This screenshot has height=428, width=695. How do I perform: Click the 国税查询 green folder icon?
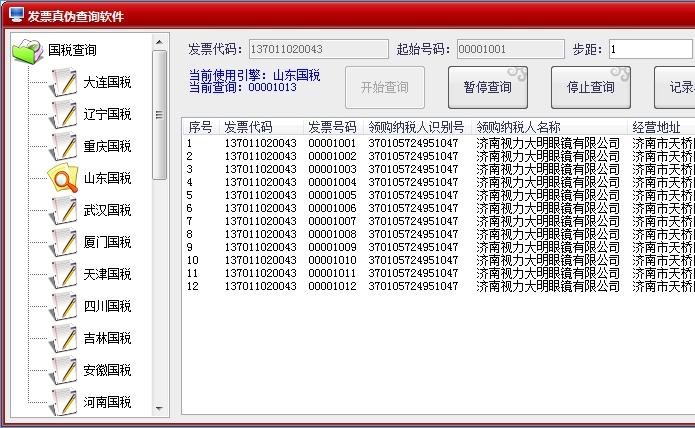tap(27, 51)
